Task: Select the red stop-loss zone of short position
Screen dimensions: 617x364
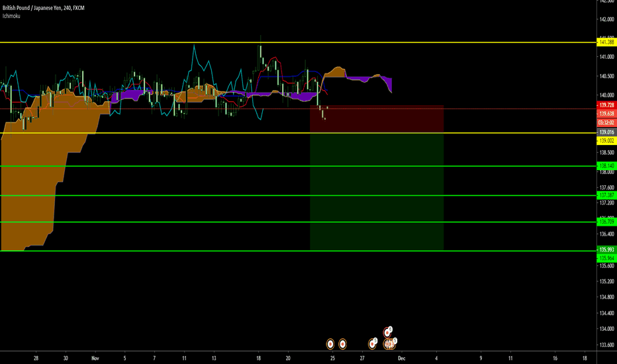Action: 376,119
